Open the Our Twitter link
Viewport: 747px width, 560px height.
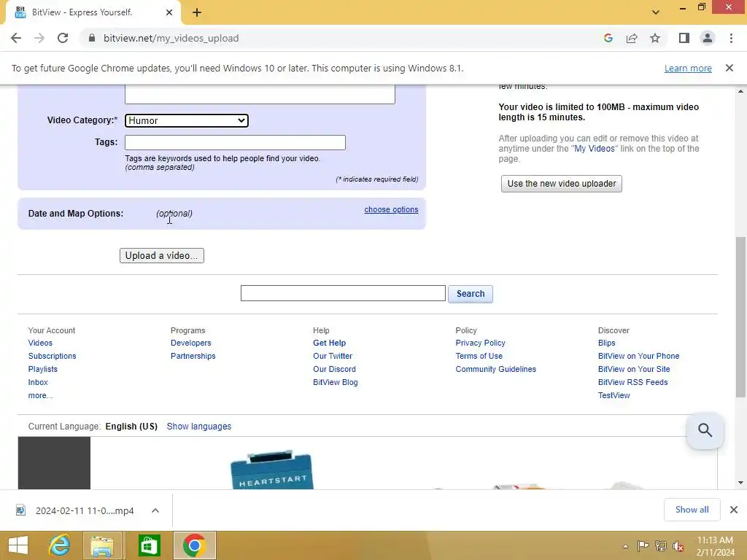333,356
